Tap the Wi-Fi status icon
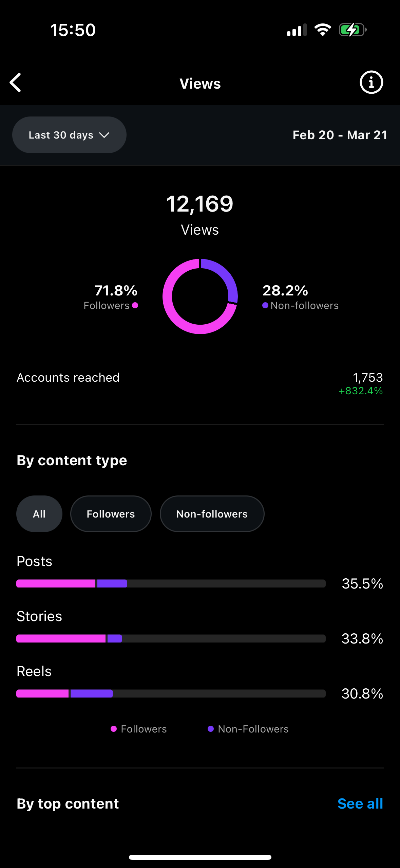 [322, 30]
